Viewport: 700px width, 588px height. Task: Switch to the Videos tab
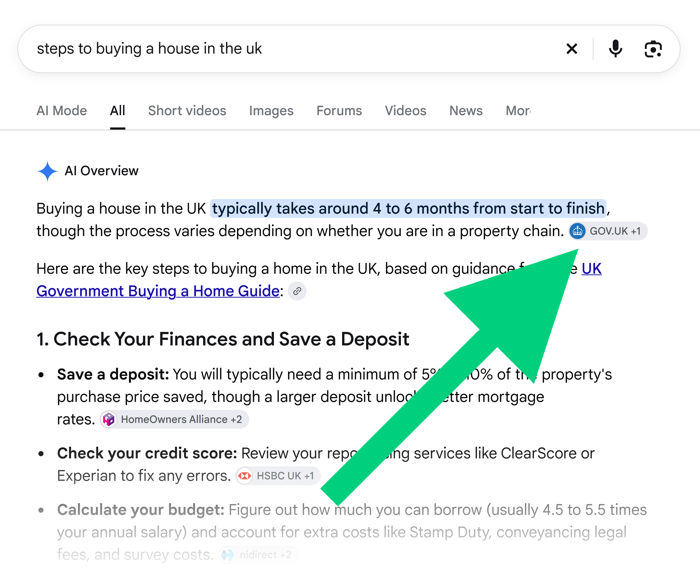point(405,111)
